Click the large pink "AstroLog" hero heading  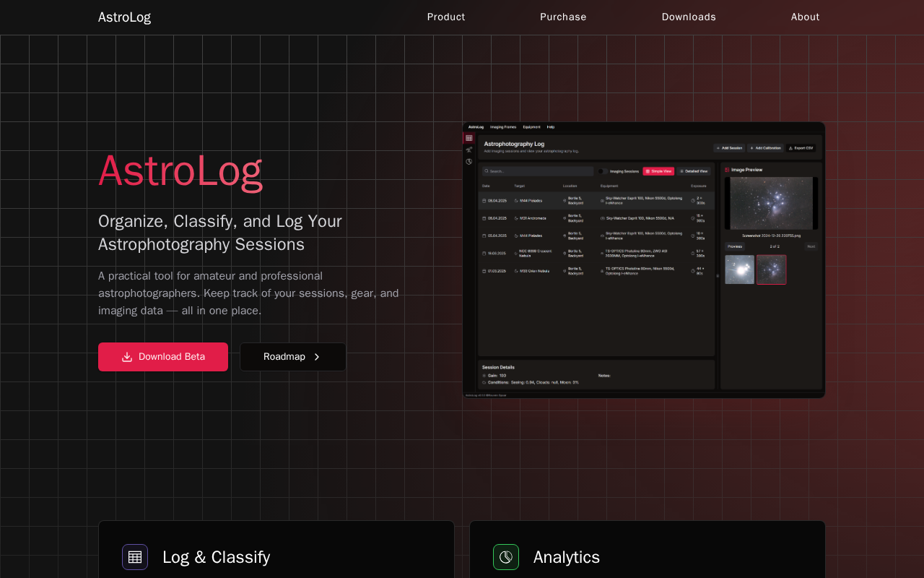(180, 171)
